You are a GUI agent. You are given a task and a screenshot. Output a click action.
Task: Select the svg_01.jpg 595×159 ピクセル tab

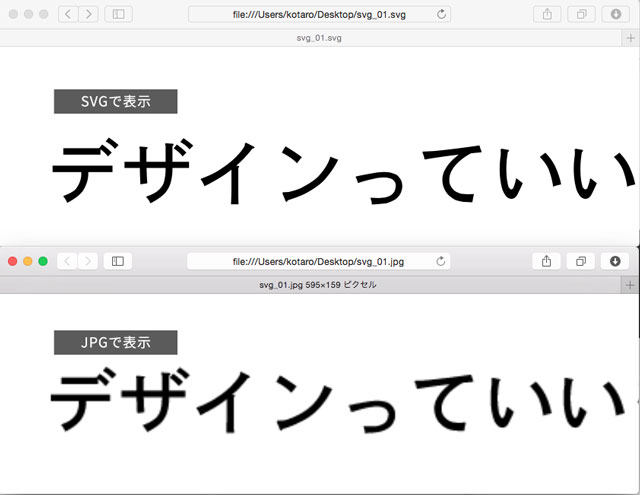pyautogui.click(x=310, y=285)
